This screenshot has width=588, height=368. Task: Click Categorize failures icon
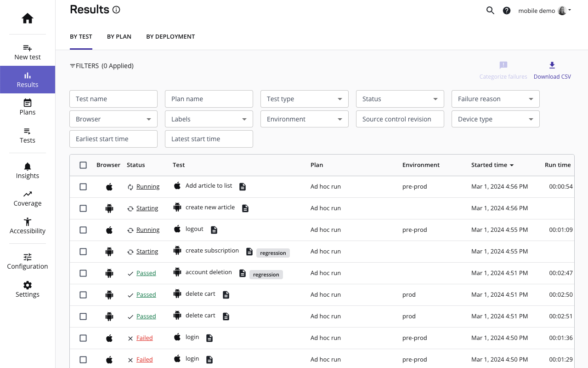pyautogui.click(x=503, y=65)
